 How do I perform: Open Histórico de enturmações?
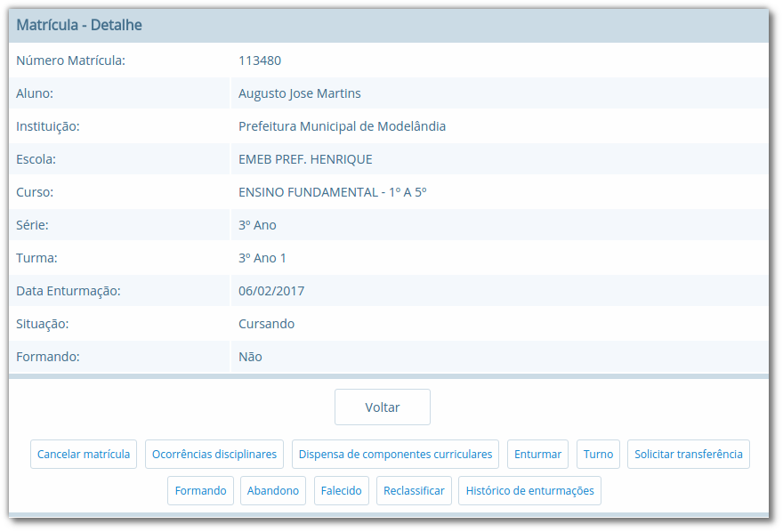tap(529, 490)
